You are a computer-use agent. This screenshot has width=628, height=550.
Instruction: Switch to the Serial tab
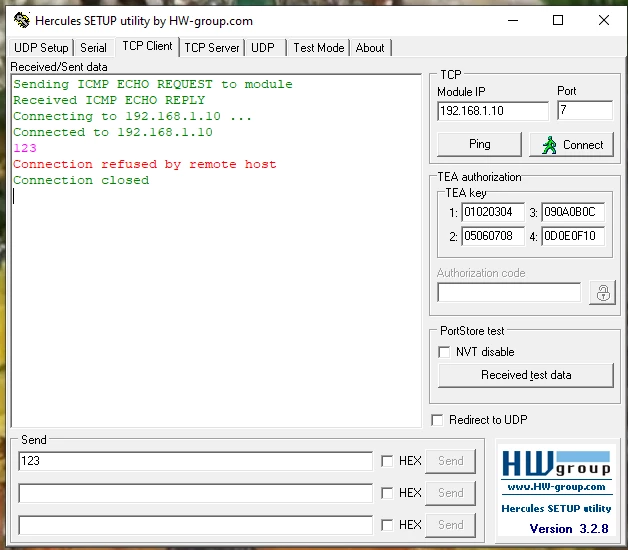click(x=93, y=48)
